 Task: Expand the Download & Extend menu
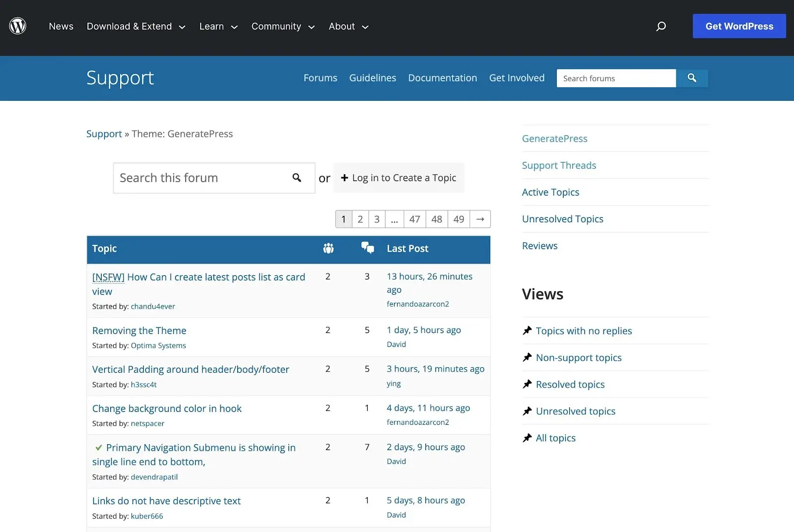click(136, 26)
